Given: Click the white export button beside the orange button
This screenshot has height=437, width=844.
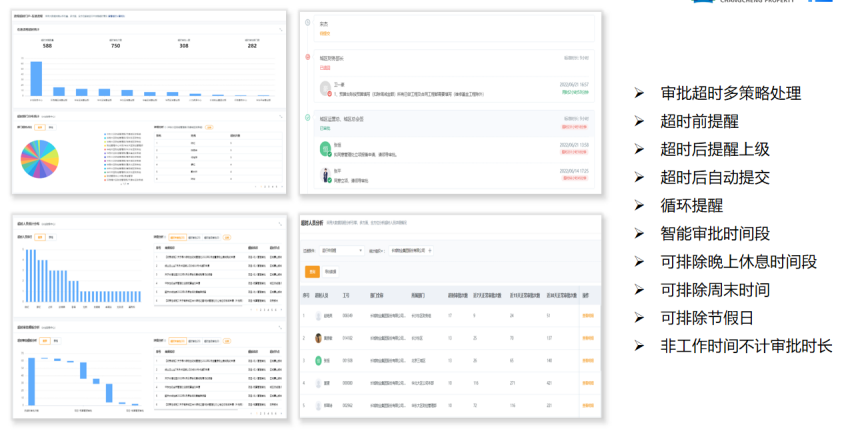Looking at the screenshot, I should point(330,272).
